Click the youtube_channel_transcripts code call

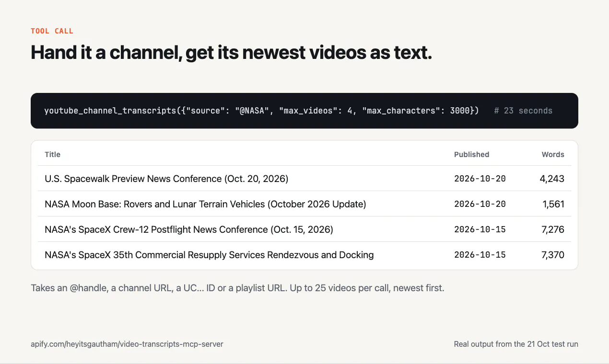[x=261, y=111]
